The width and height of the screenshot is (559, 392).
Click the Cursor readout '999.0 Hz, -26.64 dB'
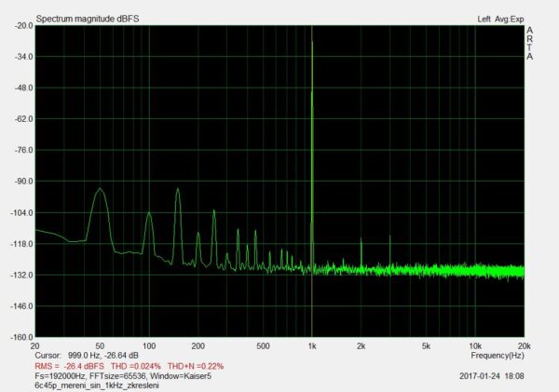(103, 356)
